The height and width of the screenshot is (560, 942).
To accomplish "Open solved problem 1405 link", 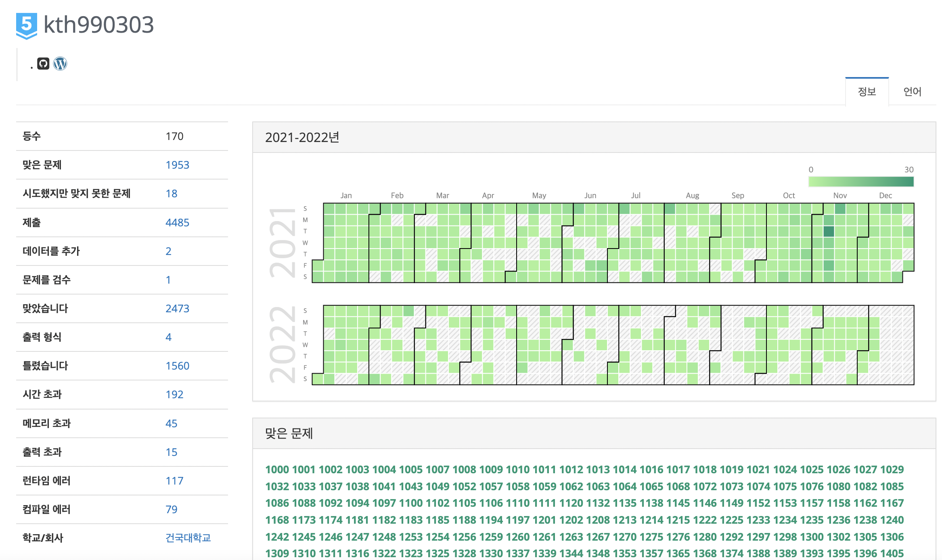I will coord(892,554).
